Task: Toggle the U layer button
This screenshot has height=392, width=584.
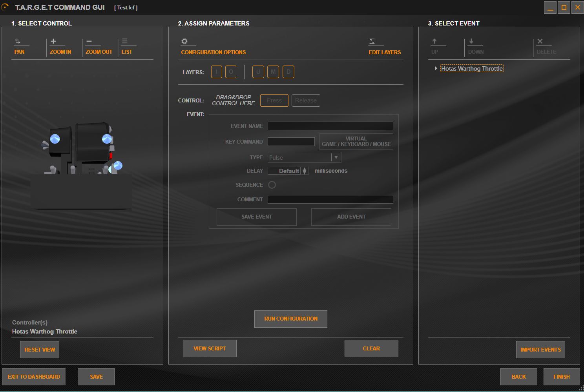Action: tap(258, 72)
